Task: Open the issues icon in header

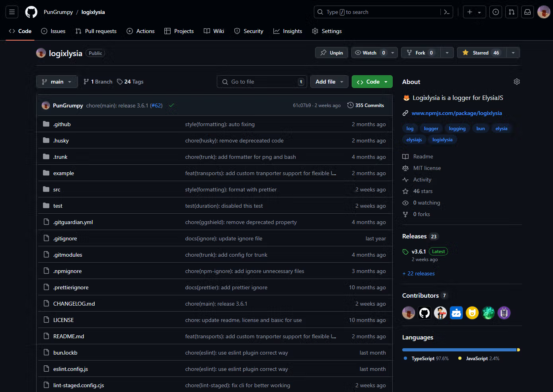Action: [x=496, y=12]
